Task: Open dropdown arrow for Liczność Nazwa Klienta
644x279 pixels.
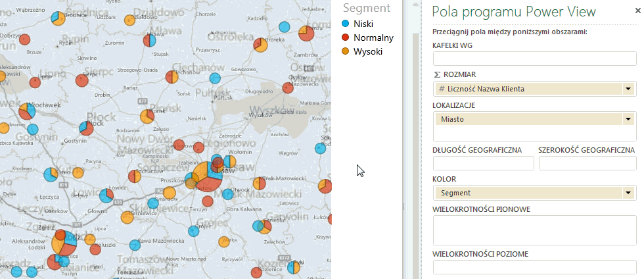Action: tap(628, 89)
